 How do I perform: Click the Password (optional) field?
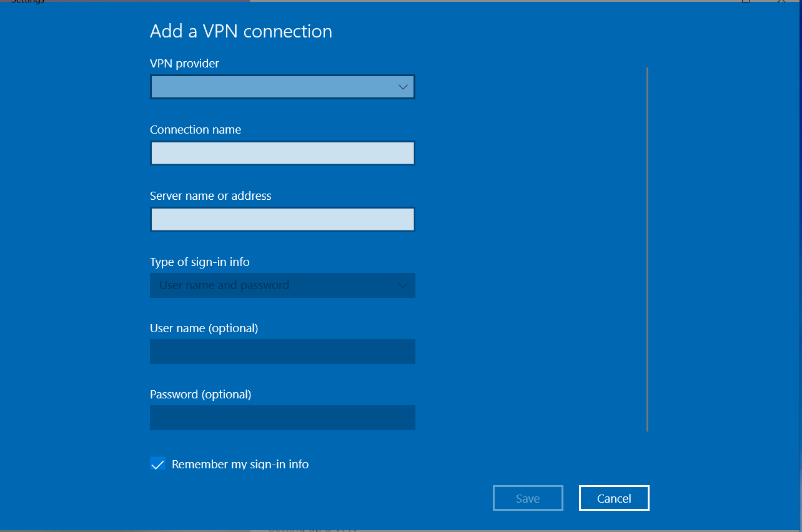(282, 417)
